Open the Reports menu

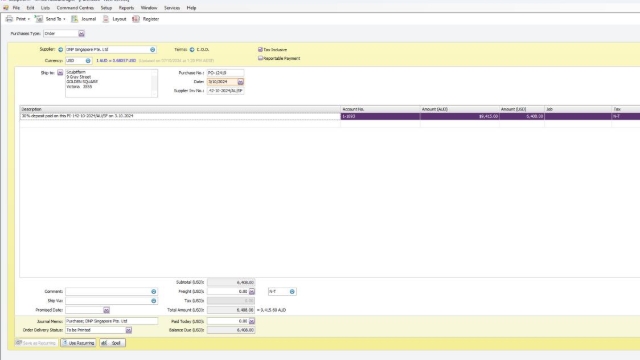pyautogui.click(x=126, y=8)
